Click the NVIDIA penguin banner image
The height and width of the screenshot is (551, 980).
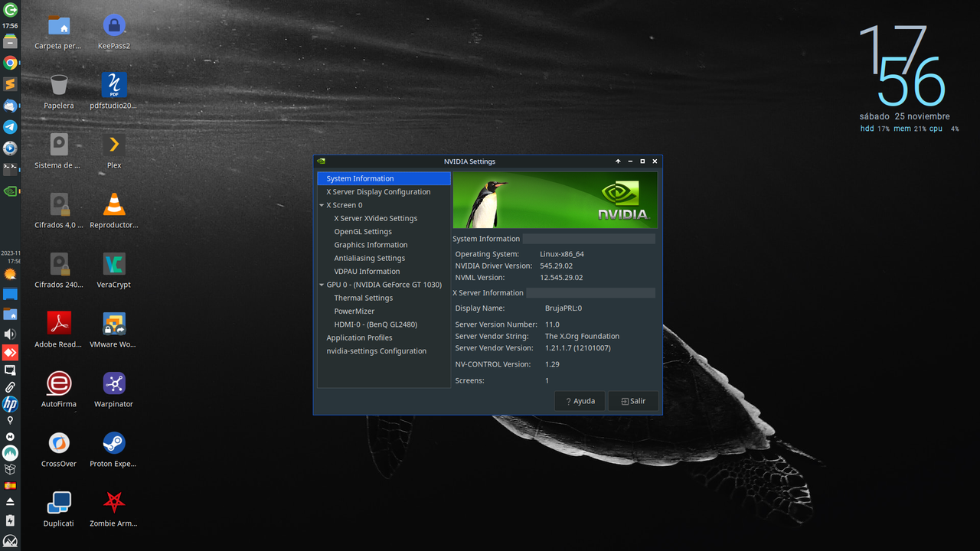[555, 200]
